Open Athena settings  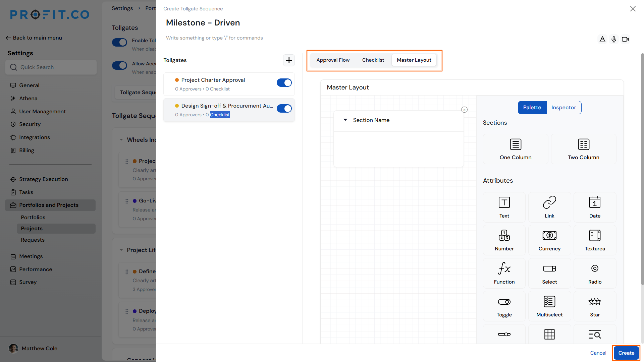pyautogui.click(x=28, y=99)
